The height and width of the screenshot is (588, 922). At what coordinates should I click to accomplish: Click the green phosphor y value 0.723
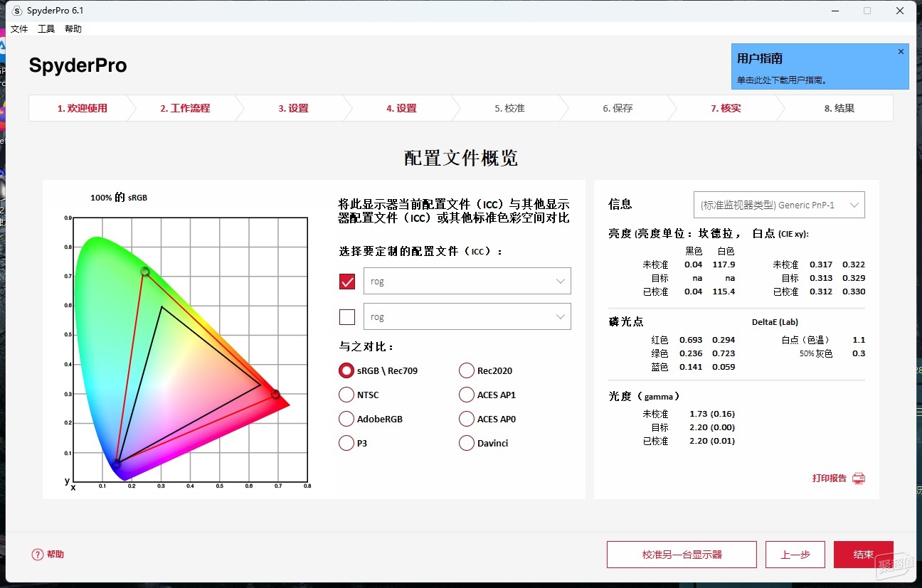[x=724, y=353]
